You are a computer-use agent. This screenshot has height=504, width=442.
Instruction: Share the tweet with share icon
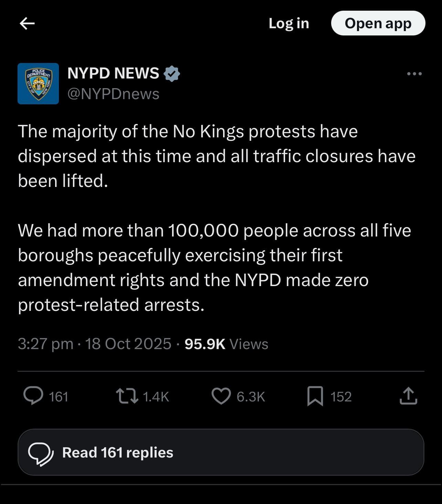[x=408, y=396]
